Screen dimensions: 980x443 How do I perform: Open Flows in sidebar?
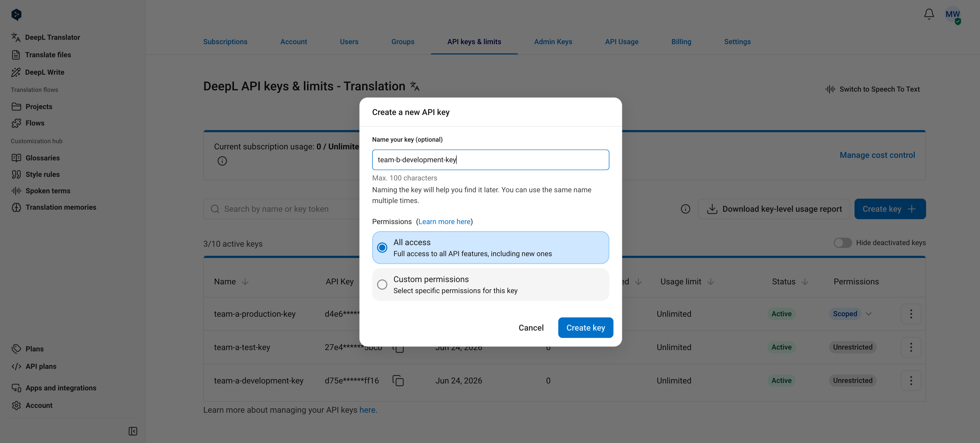click(x=28, y=123)
